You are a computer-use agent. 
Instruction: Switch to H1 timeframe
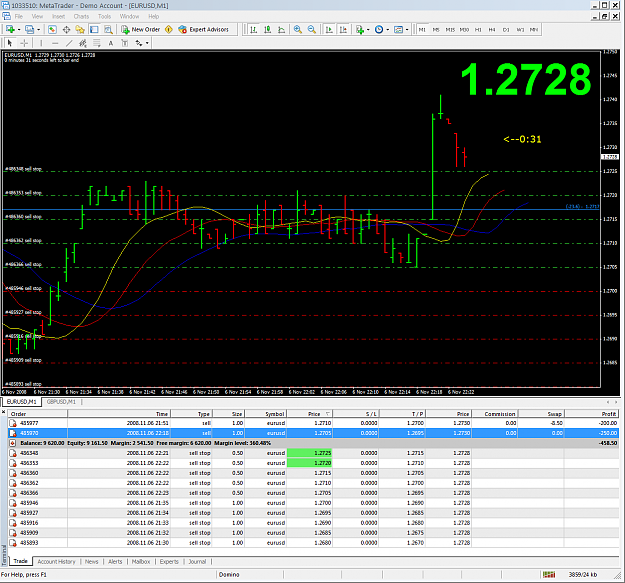(x=478, y=29)
